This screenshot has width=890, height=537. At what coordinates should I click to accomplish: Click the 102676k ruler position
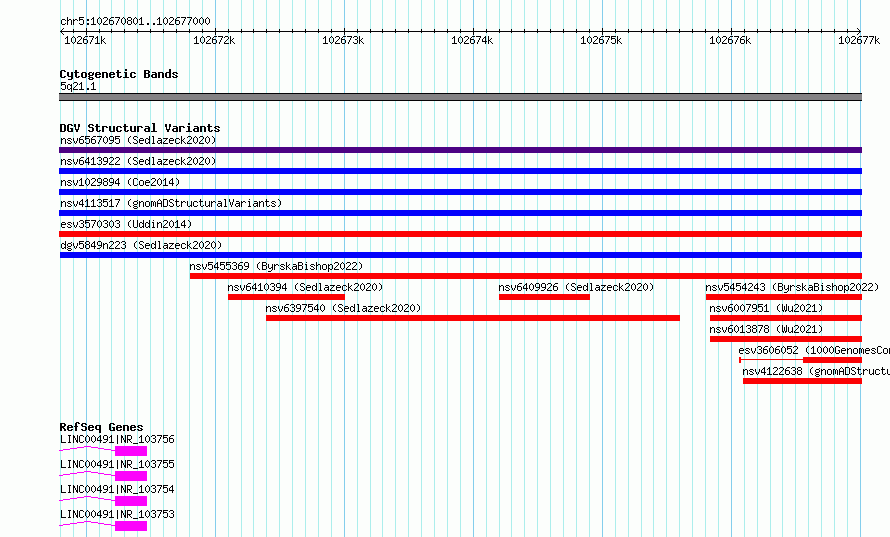tap(730, 40)
